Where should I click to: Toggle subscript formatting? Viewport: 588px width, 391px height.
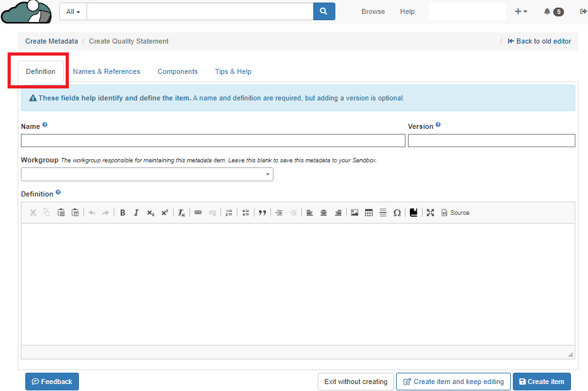150,213
